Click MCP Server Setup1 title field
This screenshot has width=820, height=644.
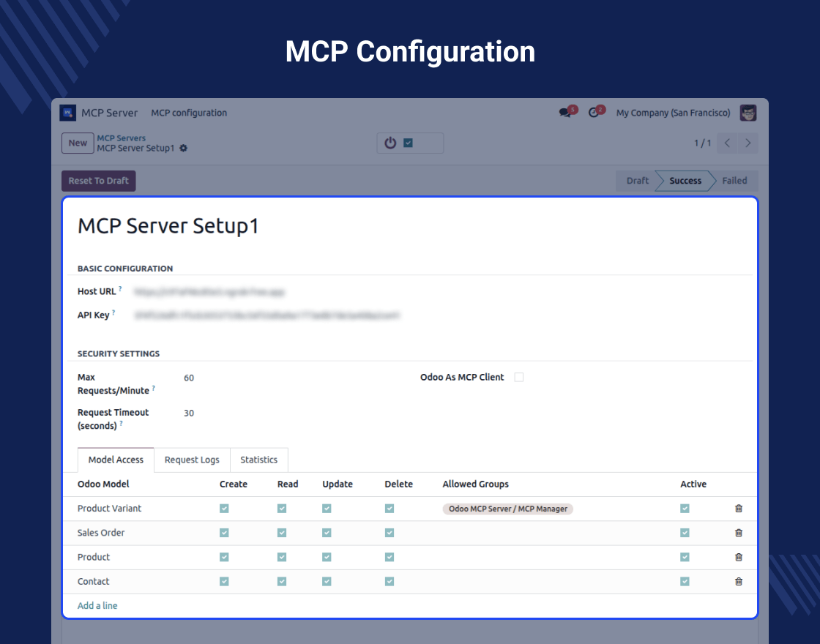(x=168, y=226)
